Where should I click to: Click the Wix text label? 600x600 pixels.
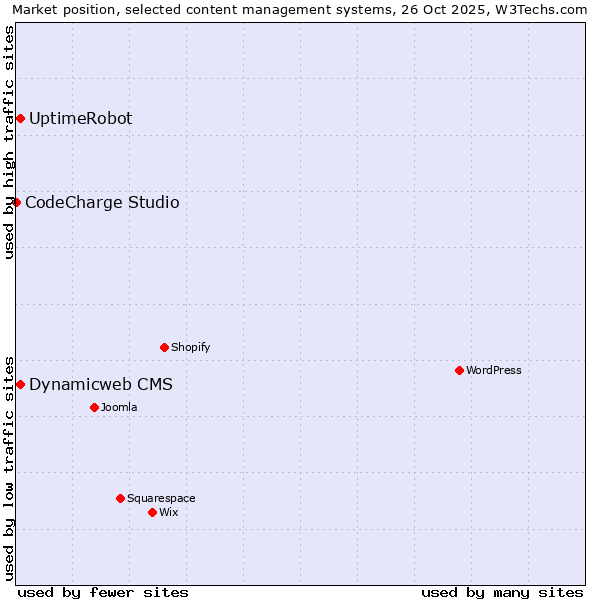(x=169, y=513)
